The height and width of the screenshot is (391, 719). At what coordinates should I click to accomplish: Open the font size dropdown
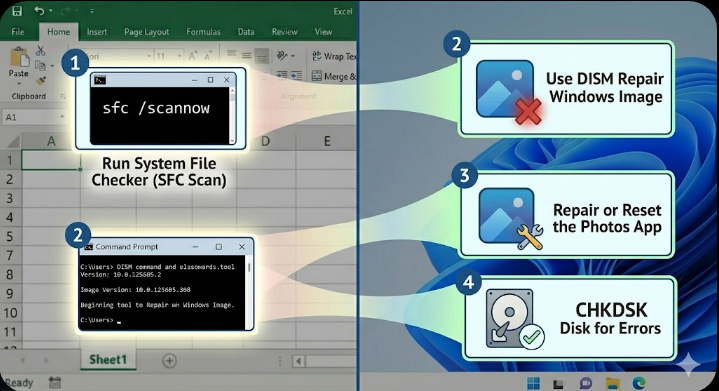coord(179,56)
